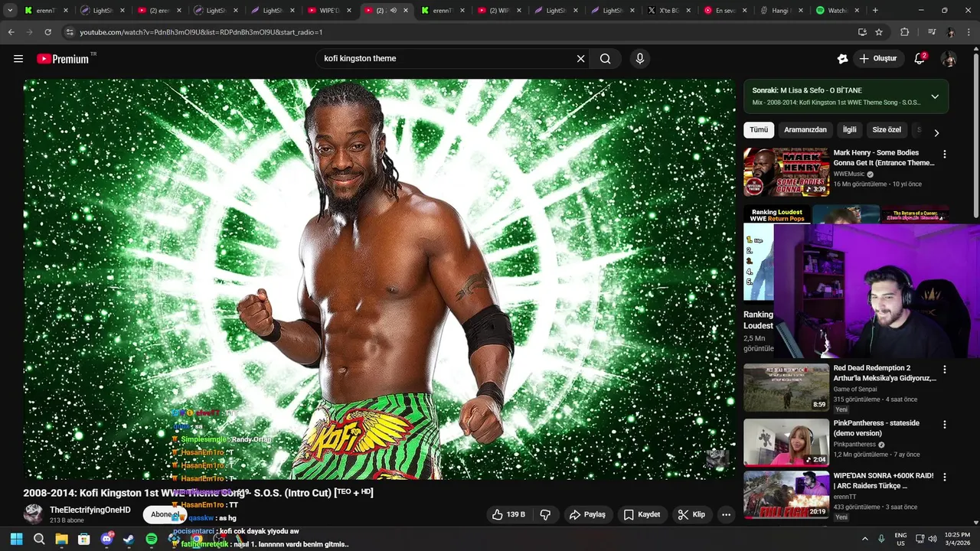Image resolution: width=980 pixels, height=551 pixels.
Task: Open the Oluştur create menu
Action: tap(877, 59)
